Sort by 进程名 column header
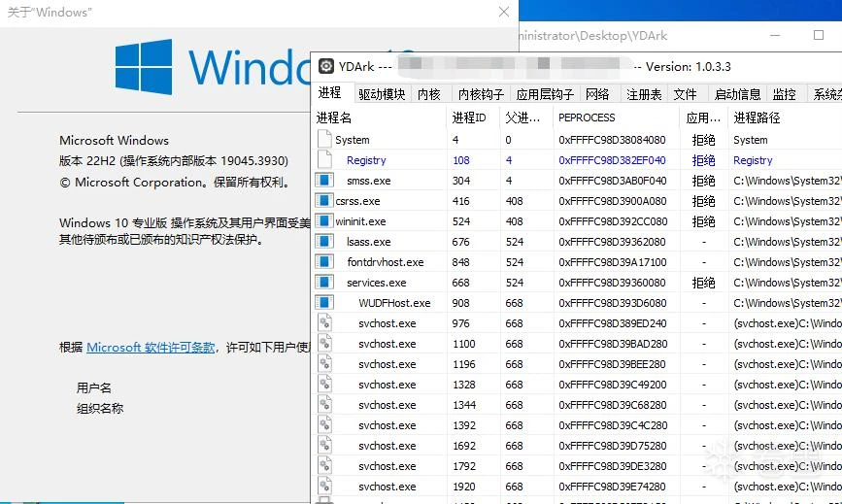The height and width of the screenshot is (504, 842). click(x=379, y=118)
